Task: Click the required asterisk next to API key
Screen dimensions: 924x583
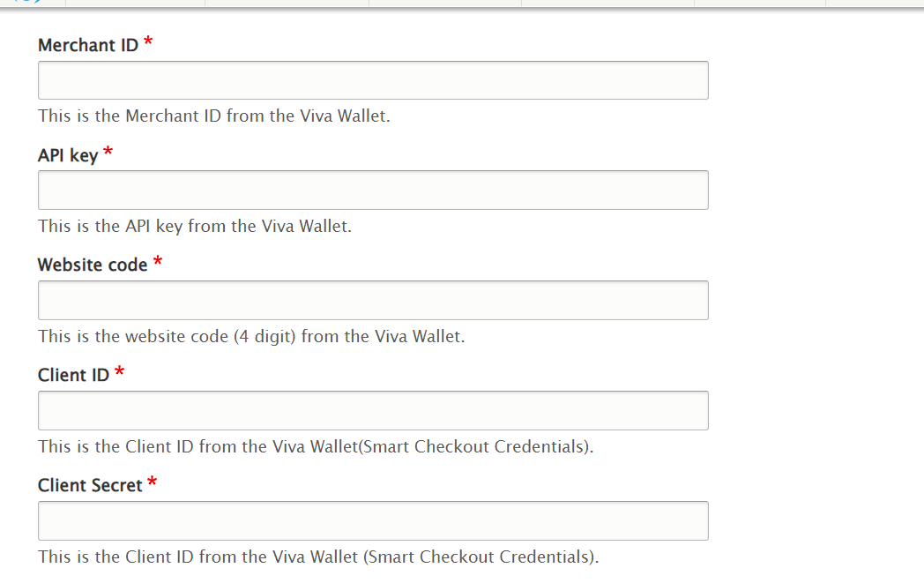Action: pyautogui.click(x=108, y=152)
